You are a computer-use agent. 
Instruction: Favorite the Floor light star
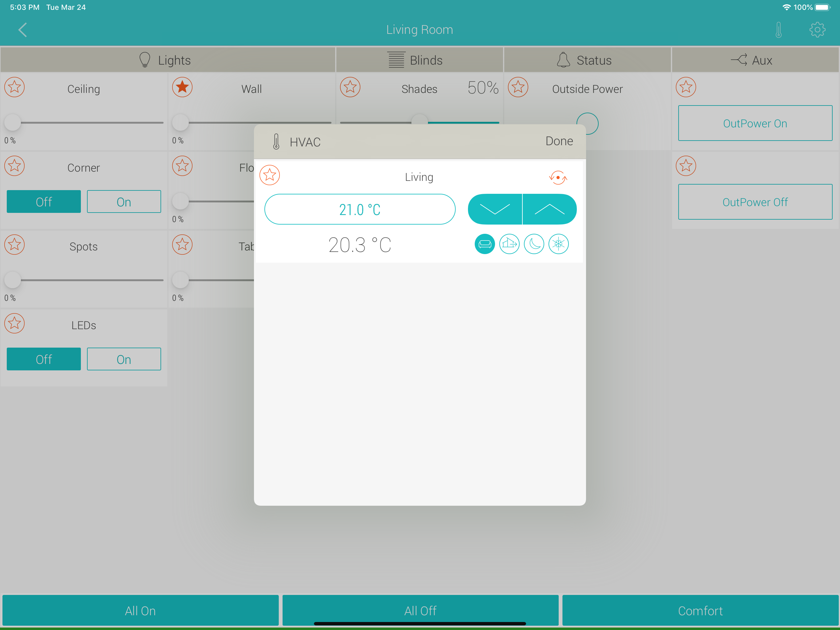[182, 166]
